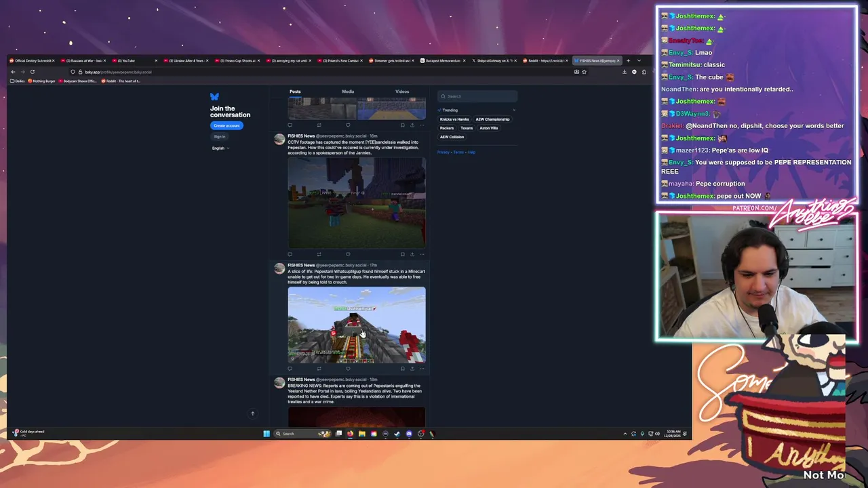Switch to the Fresno Cop Shoots browser tab
Screen dimensions: 868x488
click(237, 61)
